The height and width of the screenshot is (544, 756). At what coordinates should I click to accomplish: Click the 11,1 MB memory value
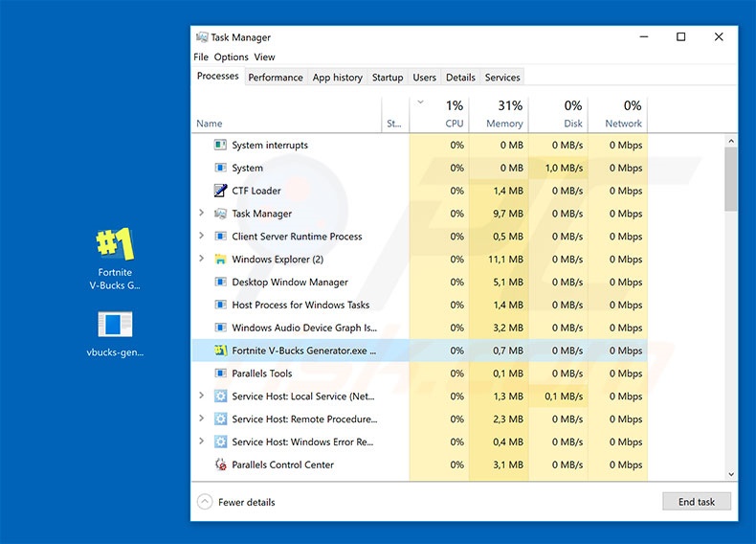(505, 260)
